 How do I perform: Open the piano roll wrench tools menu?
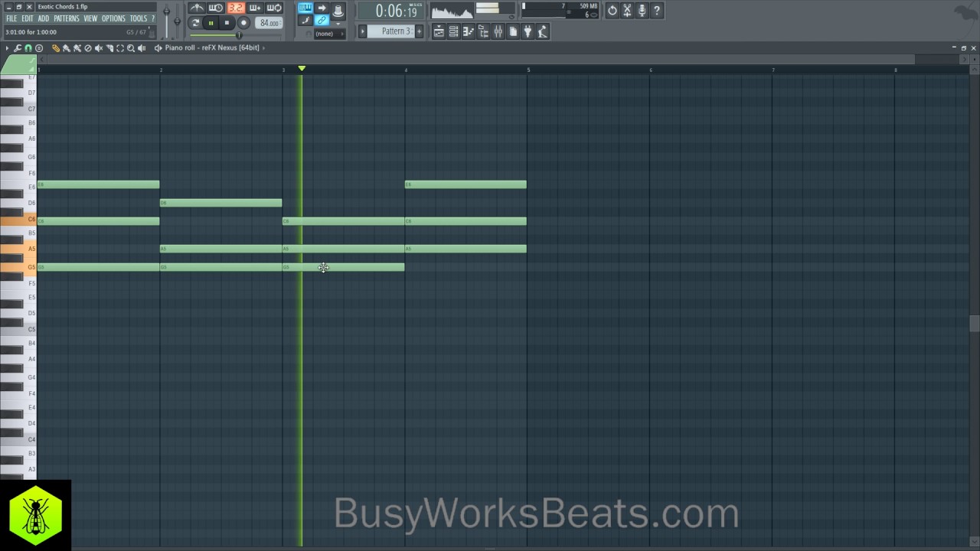click(x=18, y=47)
